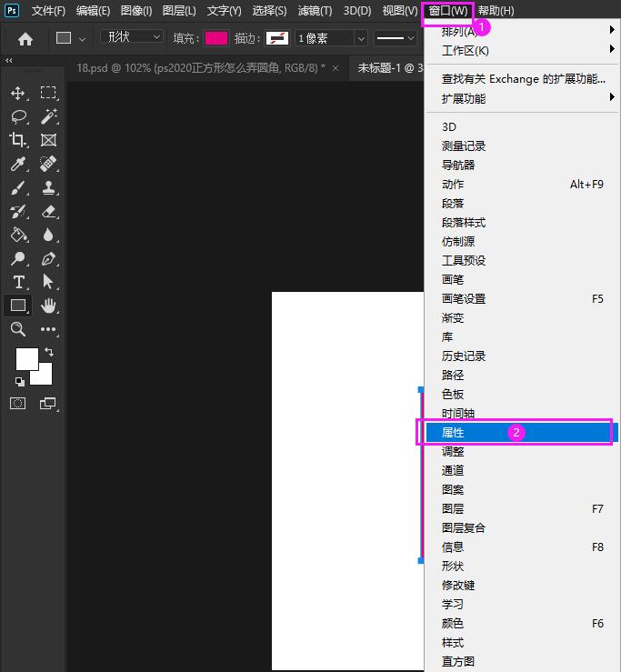Select the Hand tool
Viewport: 621px width, 672px height.
[x=48, y=306]
